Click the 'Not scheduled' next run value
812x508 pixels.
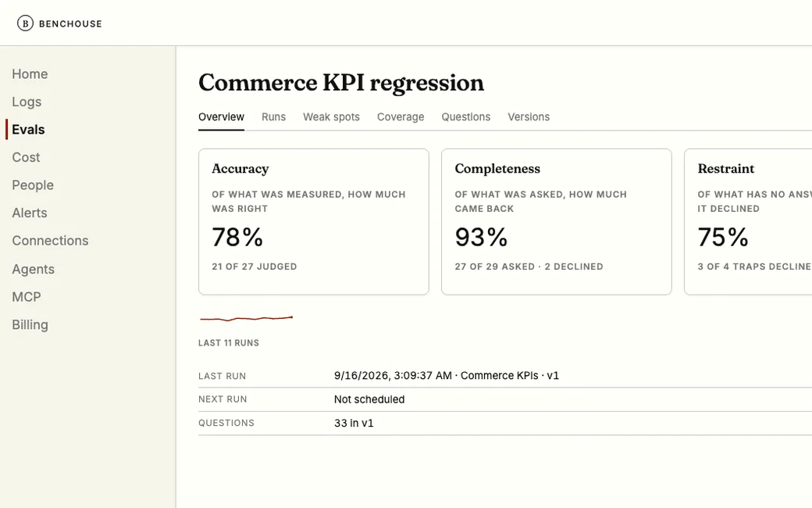click(369, 399)
